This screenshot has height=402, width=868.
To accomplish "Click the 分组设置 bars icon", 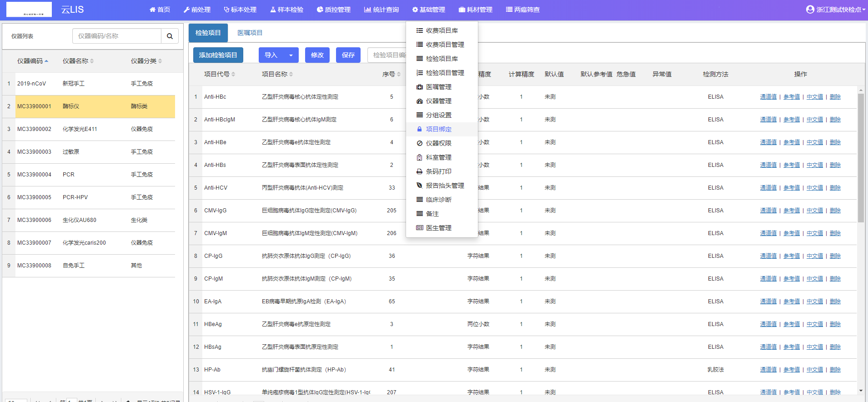I will [x=420, y=115].
